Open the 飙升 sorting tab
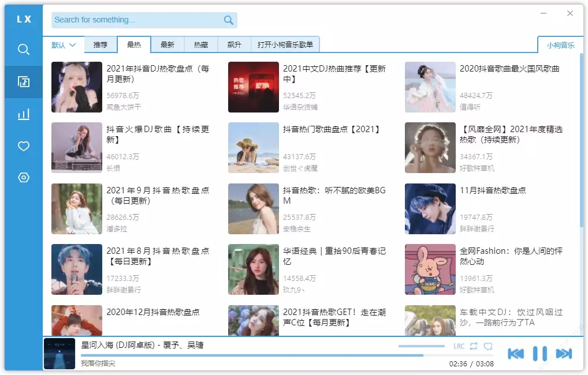This screenshot has height=375, width=588. pyautogui.click(x=234, y=45)
